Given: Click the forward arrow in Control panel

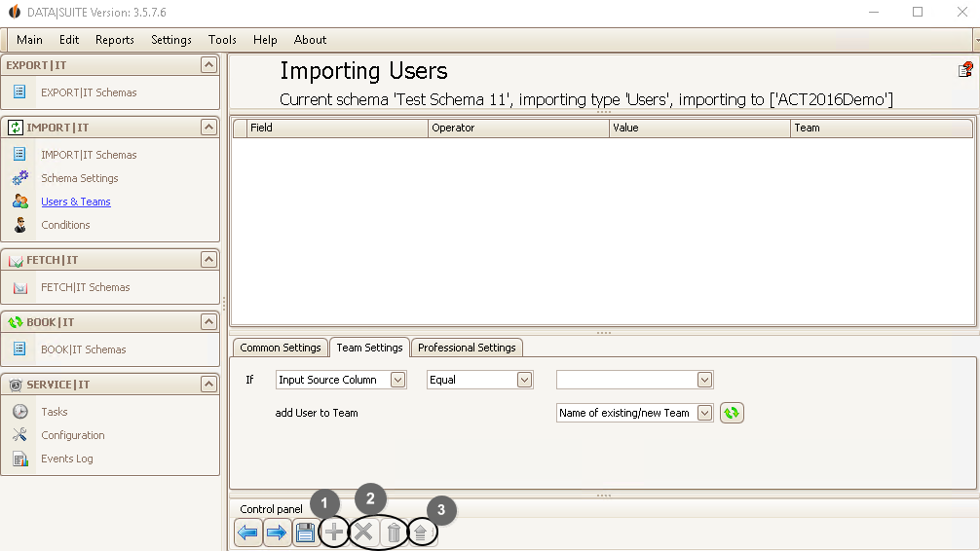Looking at the screenshot, I should point(277,533).
